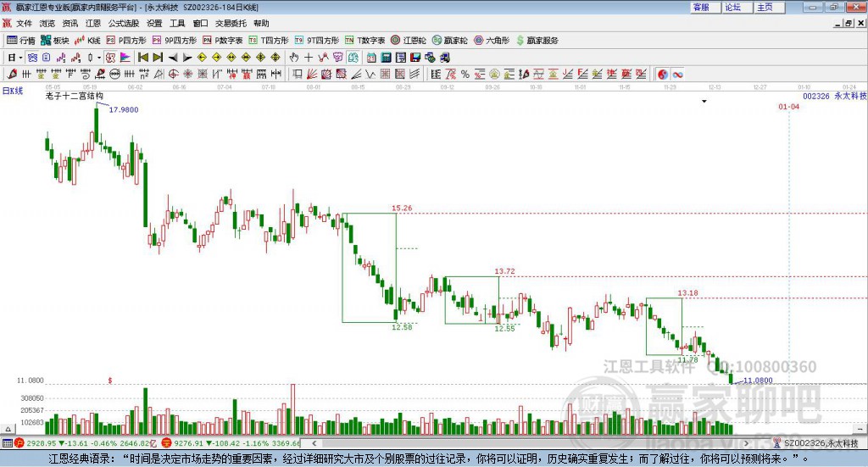Open the 板块 sector view
This screenshot has height=467, width=868.
coord(55,41)
